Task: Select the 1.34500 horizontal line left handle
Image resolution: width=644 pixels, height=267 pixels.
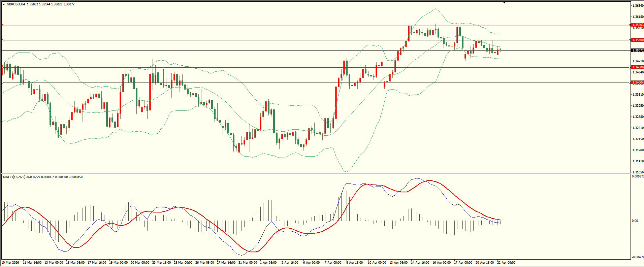Action: [x=3, y=67]
